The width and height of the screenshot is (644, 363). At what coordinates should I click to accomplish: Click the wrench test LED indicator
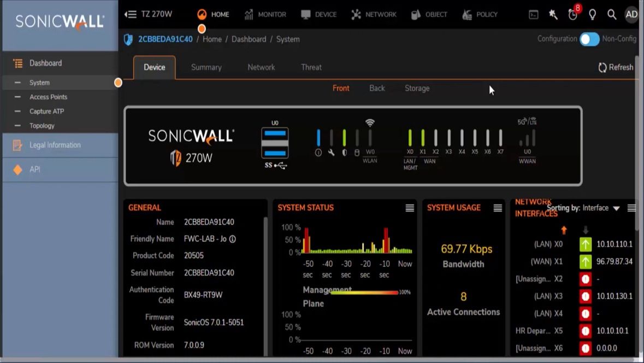pyautogui.click(x=331, y=142)
